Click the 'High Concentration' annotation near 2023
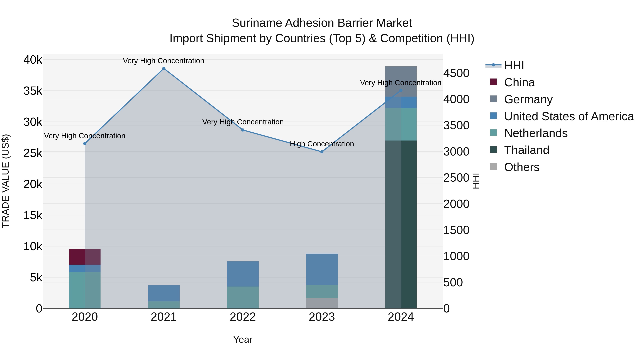644x362 pixels. [x=322, y=144]
